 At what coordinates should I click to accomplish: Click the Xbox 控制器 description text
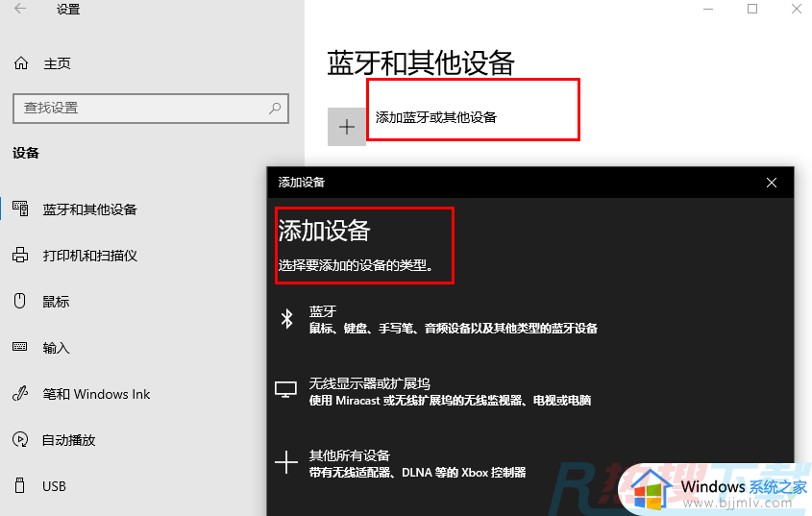(x=417, y=473)
